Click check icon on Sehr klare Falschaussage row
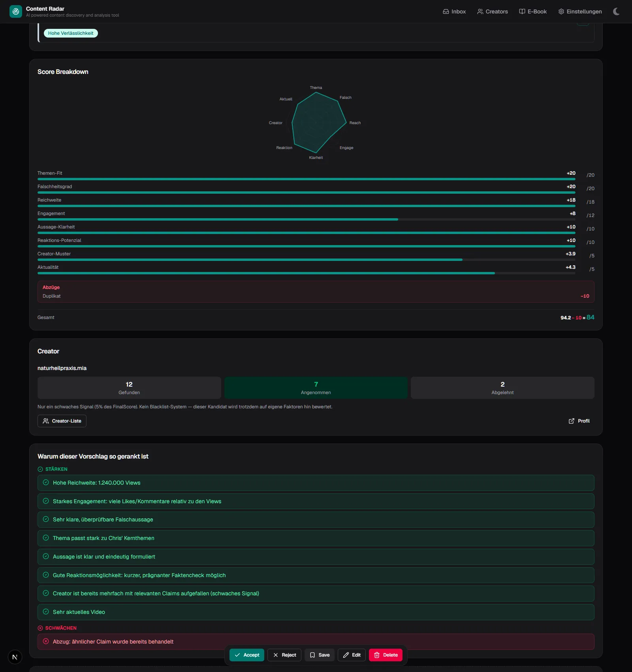The image size is (632, 672). (46, 519)
